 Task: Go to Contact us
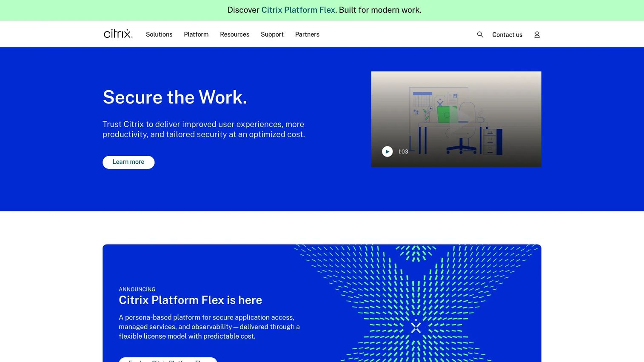tap(507, 35)
